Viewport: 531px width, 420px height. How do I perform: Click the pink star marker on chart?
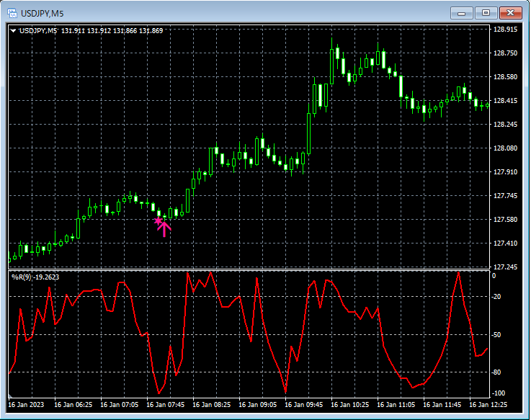point(158,221)
